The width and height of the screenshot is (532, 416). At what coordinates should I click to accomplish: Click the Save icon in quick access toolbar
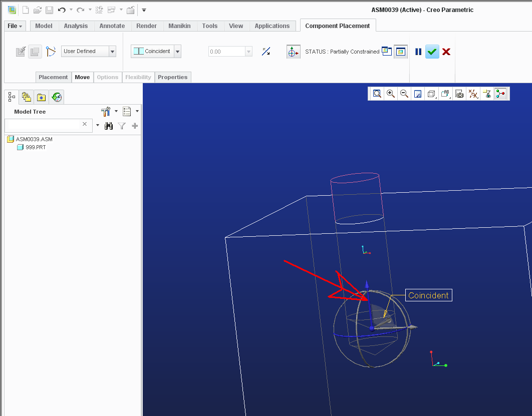tap(49, 10)
